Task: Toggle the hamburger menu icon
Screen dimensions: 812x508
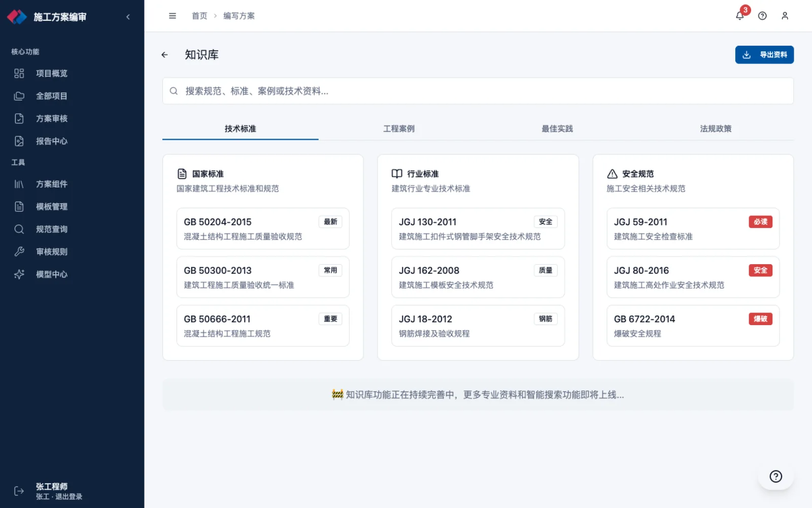Action: (x=173, y=16)
